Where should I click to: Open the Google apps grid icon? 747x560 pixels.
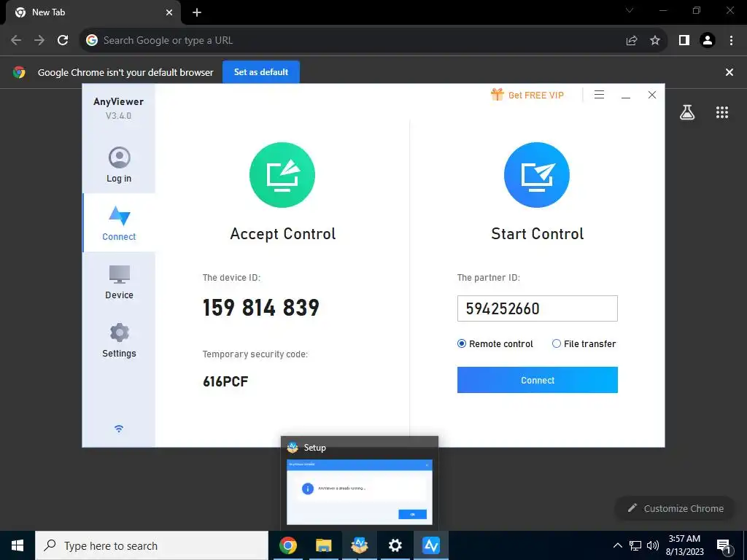click(x=722, y=112)
